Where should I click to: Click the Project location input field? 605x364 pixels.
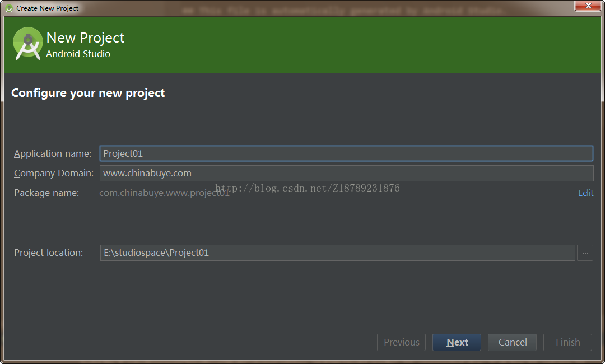pos(338,253)
